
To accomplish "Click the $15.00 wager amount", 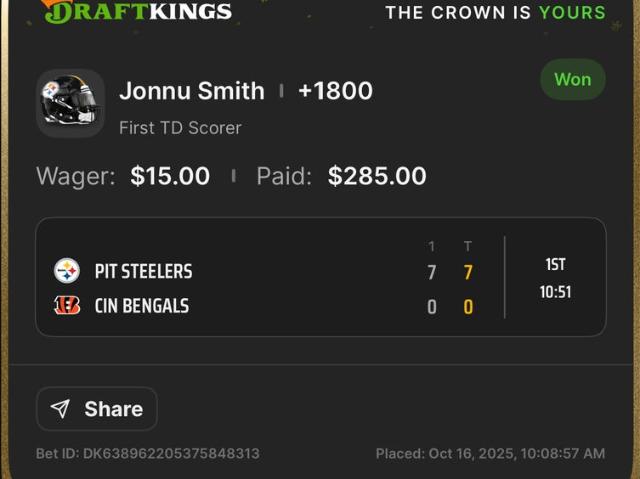I will (x=170, y=177).
